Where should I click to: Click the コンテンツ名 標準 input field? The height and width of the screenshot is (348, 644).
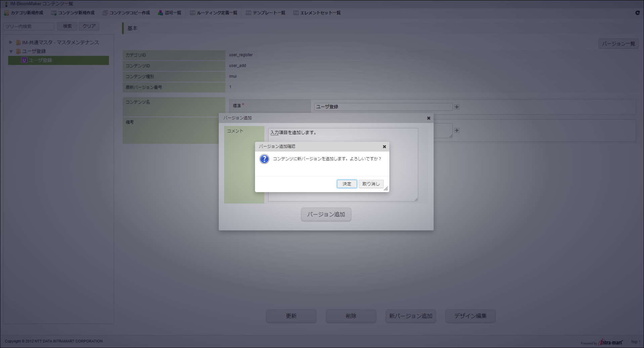(x=383, y=107)
